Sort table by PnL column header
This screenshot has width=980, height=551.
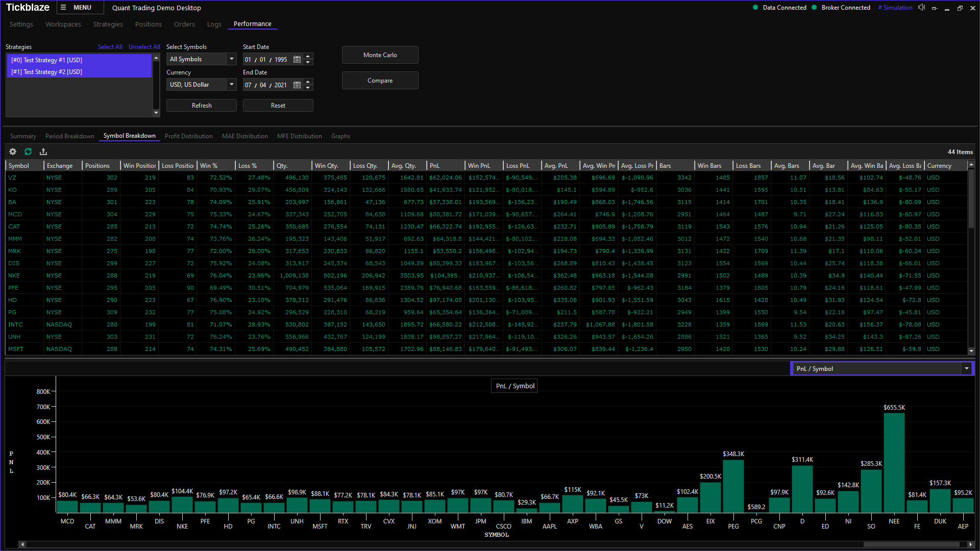(444, 166)
